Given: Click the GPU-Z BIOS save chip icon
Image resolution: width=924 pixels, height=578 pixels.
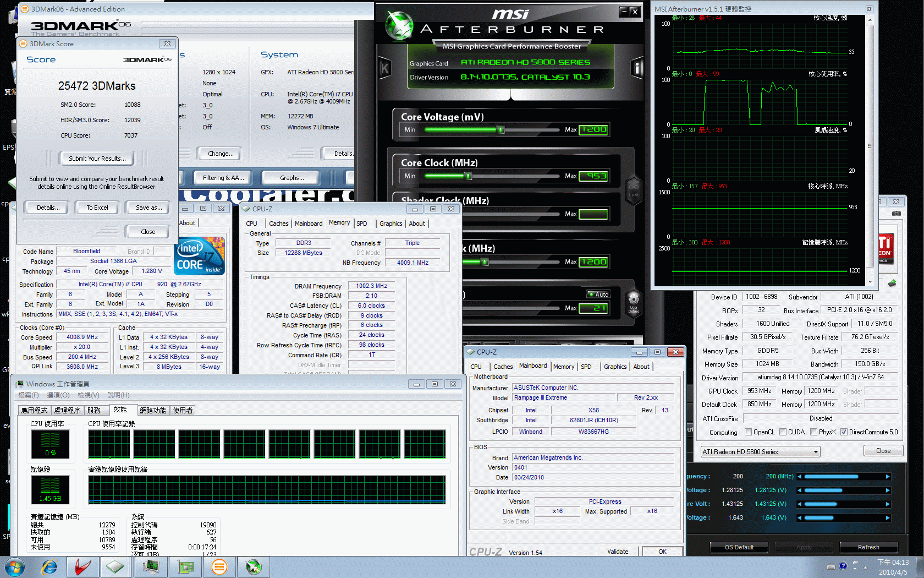Looking at the screenshot, I should point(892,283).
